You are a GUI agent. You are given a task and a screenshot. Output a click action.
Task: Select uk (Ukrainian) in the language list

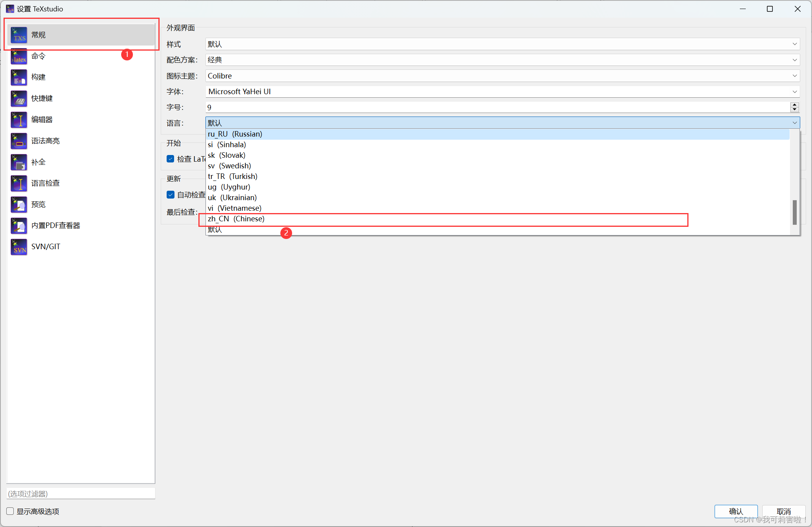tap(232, 198)
